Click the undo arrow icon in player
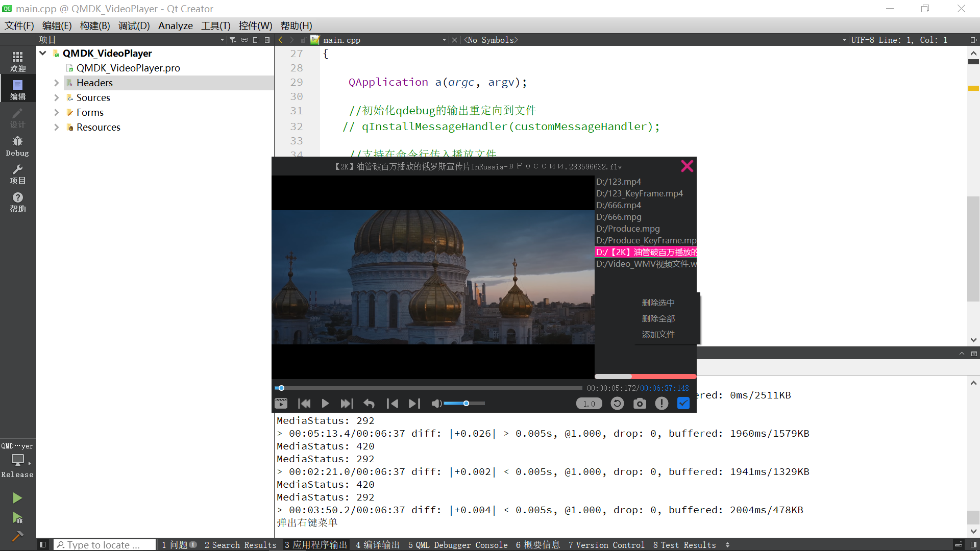Image resolution: width=980 pixels, height=551 pixels. 369,404
